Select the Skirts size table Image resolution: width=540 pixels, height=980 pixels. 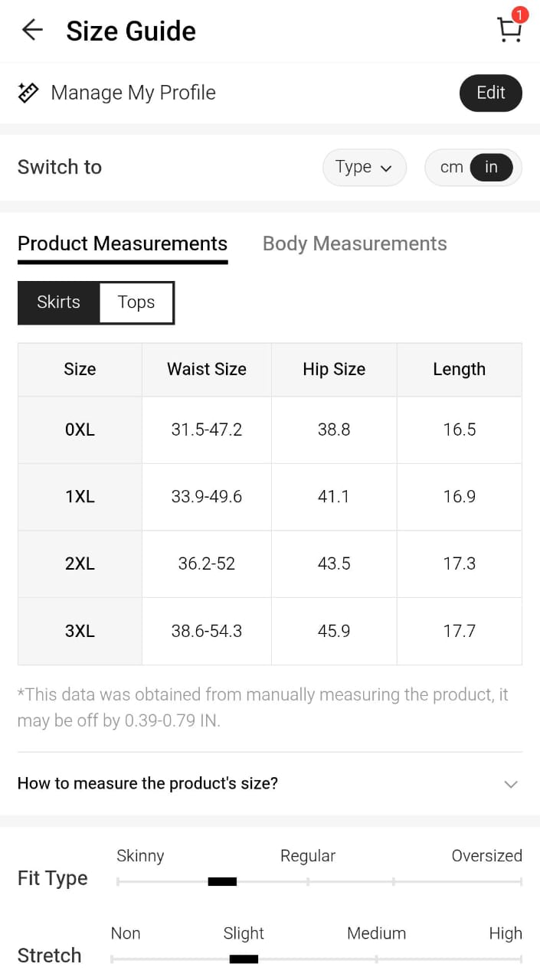[x=59, y=302]
